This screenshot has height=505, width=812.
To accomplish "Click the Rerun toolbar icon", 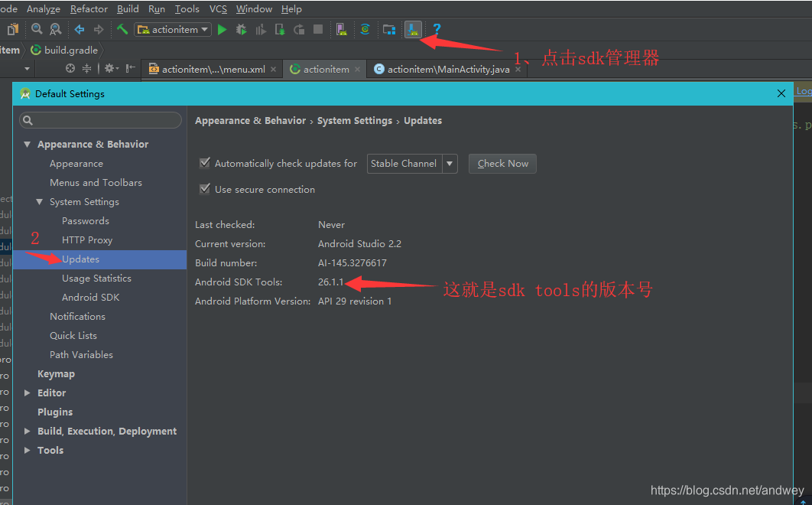I will pyautogui.click(x=299, y=30).
